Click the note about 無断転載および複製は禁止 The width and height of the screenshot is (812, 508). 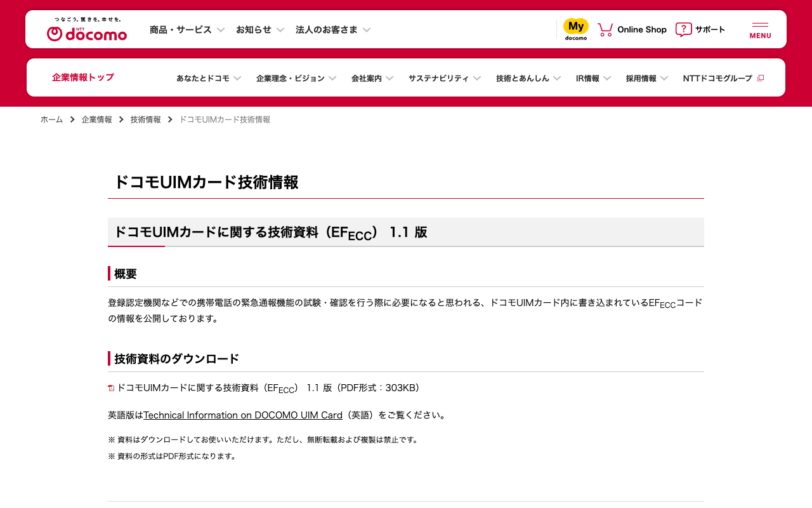263,439
